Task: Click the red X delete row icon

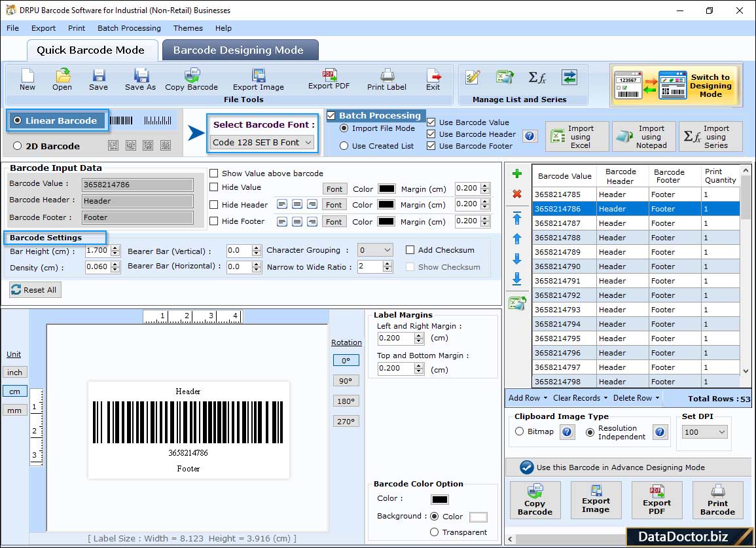Action: [517, 194]
